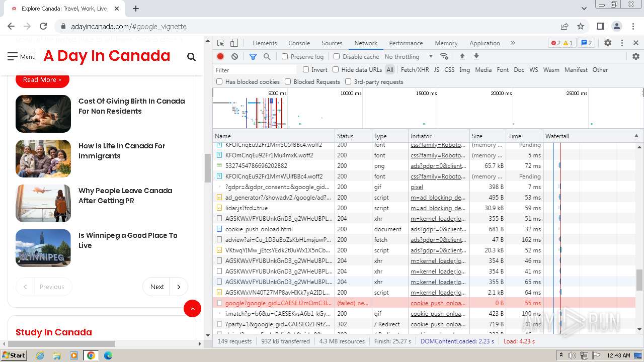Screen dimensions: 644x362
Task: Switch to the Application tab
Action: pyautogui.click(x=485, y=43)
